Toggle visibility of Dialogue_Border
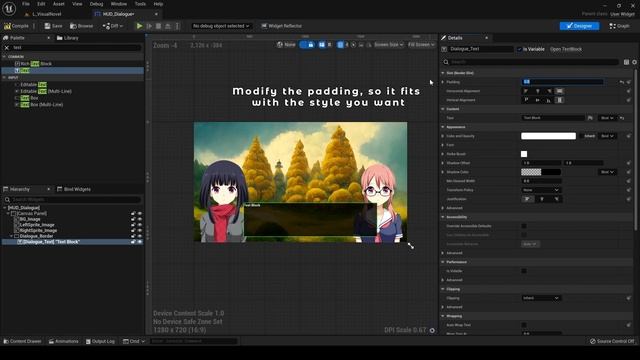 [x=140, y=236]
